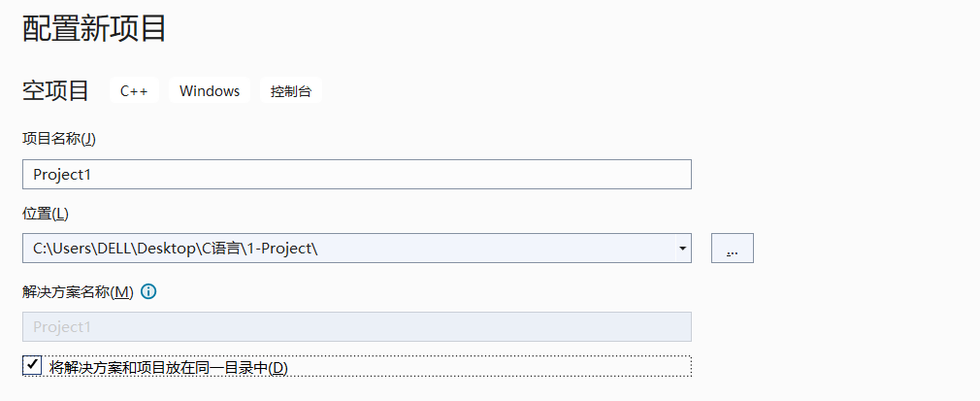Click the greyed-out solution name field
This screenshot has width=980, height=401.
tap(356, 327)
